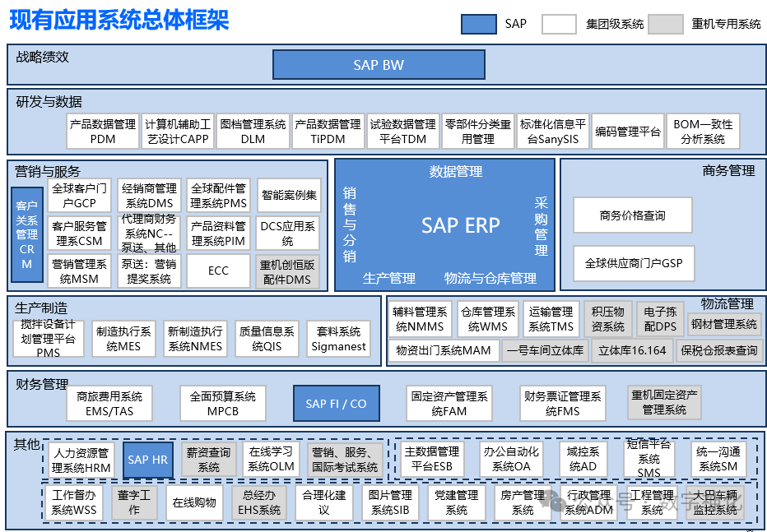
Task: Click 人力资源管理系统HRM box
Action: click(x=81, y=460)
